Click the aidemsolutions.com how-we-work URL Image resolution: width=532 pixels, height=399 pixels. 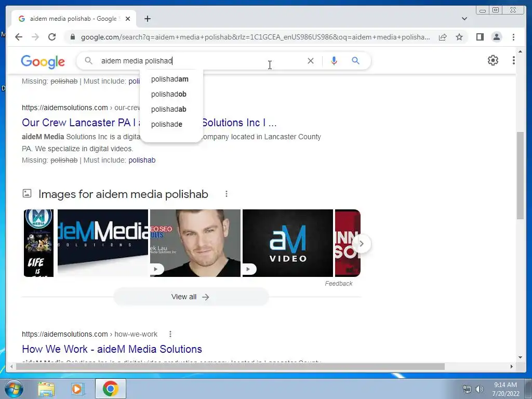(89, 334)
